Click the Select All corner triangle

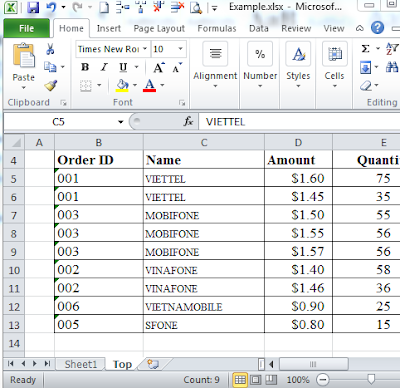click(x=14, y=143)
